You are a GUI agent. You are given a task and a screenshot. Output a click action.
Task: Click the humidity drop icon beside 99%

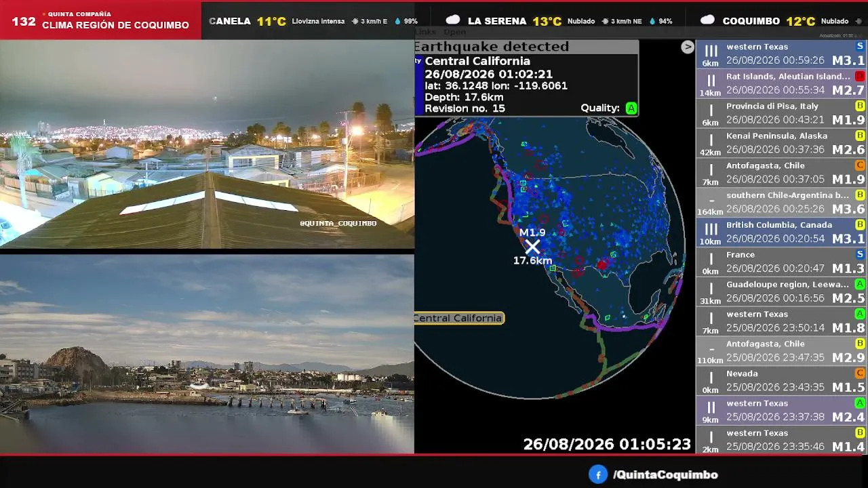pyautogui.click(x=398, y=21)
